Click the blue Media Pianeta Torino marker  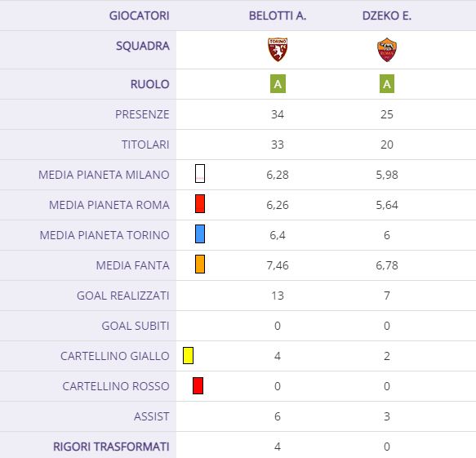[x=200, y=233]
